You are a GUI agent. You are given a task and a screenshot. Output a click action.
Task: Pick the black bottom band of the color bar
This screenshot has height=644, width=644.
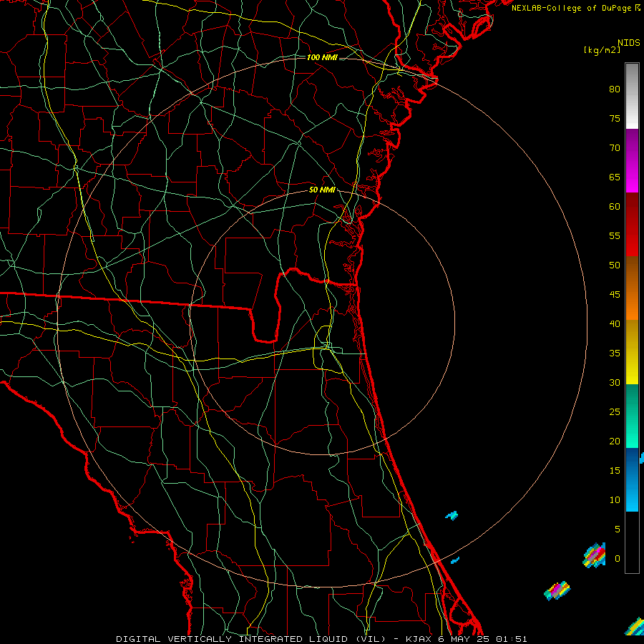coord(632,542)
